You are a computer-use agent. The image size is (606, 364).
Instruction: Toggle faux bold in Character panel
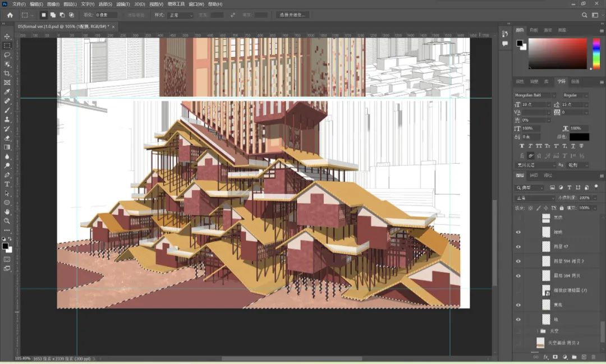click(522, 146)
